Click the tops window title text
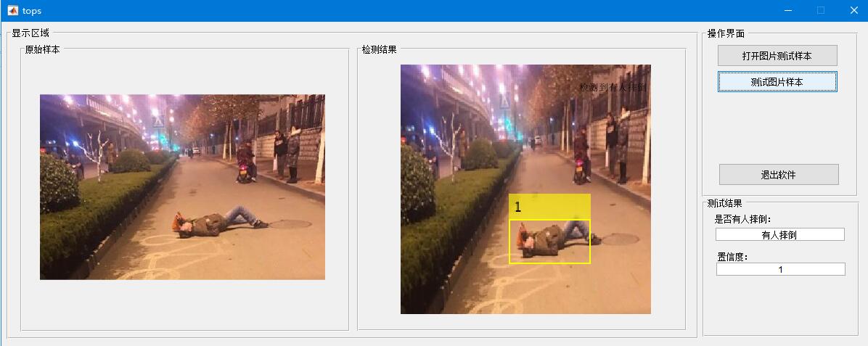 tap(31, 11)
